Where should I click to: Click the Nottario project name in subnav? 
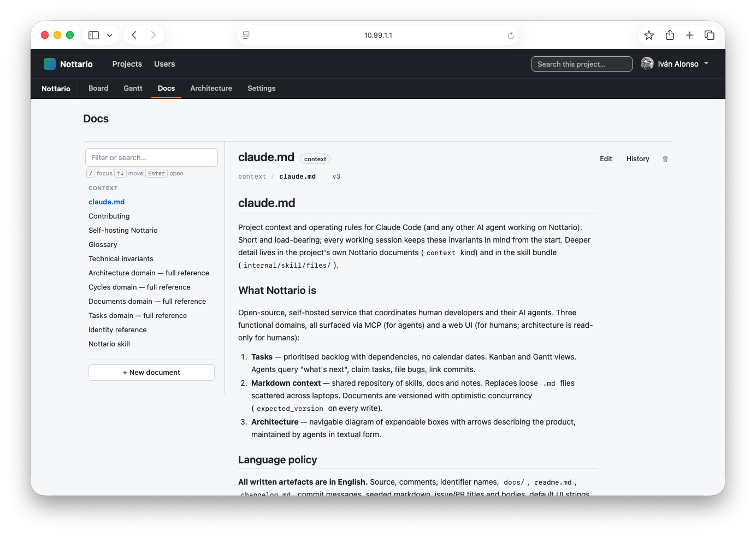(56, 89)
